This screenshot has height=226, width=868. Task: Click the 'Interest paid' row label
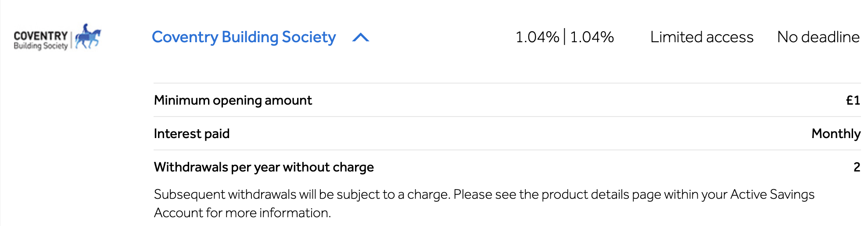(x=192, y=134)
